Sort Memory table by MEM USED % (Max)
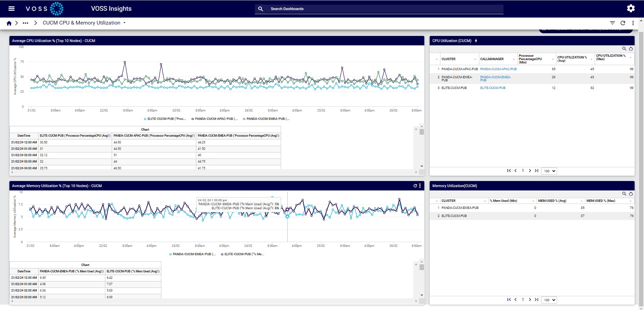This screenshot has height=310, width=644. (609, 201)
